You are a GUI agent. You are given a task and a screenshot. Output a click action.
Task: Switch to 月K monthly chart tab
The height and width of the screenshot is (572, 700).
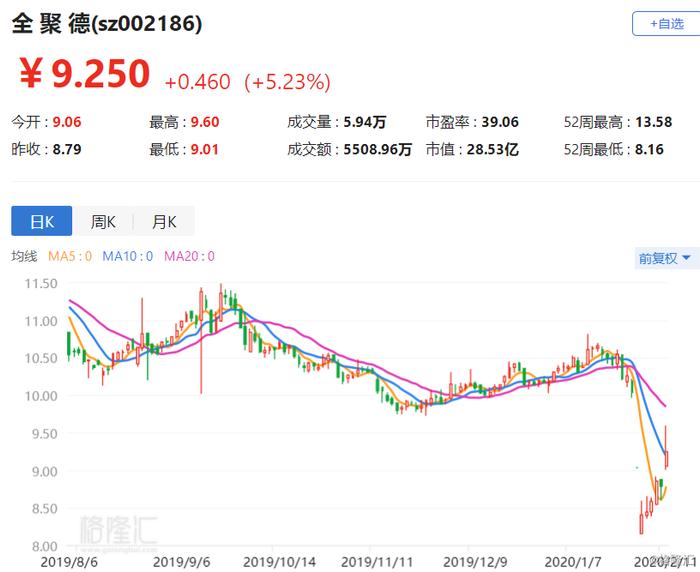coord(164,221)
